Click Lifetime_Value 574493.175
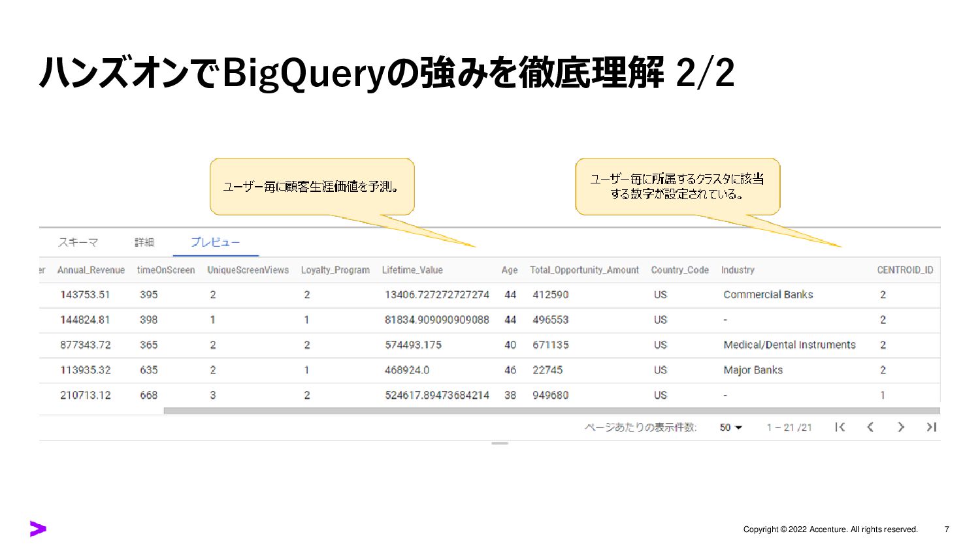This screenshot has height=551, width=980. (x=413, y=345)
